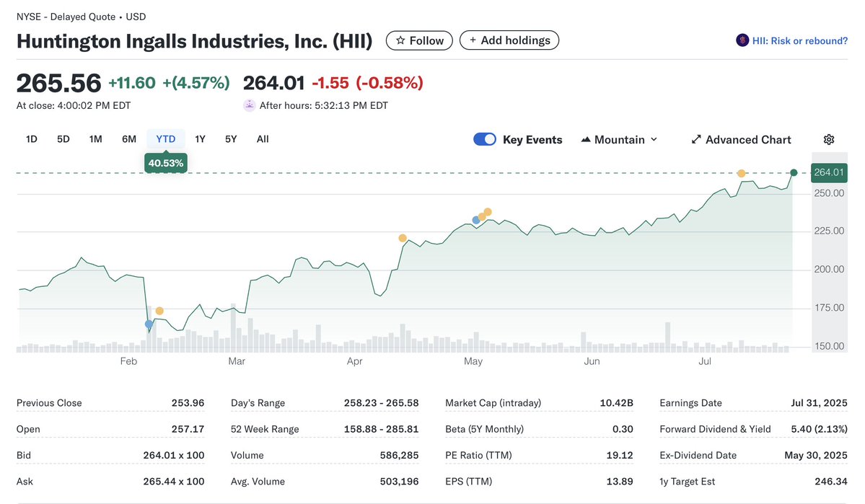Click the after-hours price 264.01
Screen dimensions: 865x504
[273, 83]
